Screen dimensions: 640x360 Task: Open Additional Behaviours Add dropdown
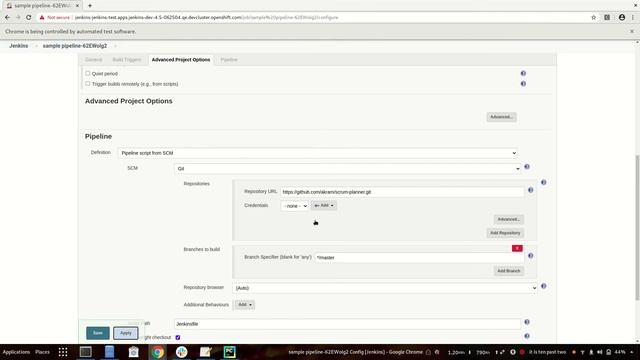[x=244, y=305]
